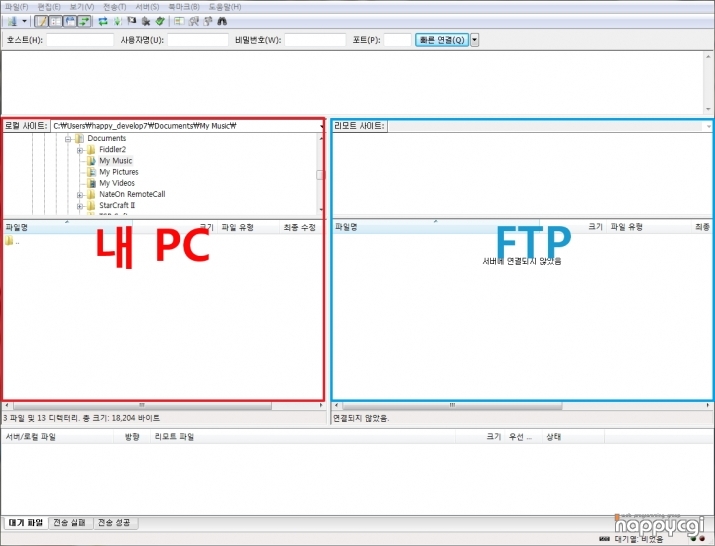This screenshot has width=715, height=546.
Task: Expand the Fiddler2 folder node
Action: click(80, 150)
